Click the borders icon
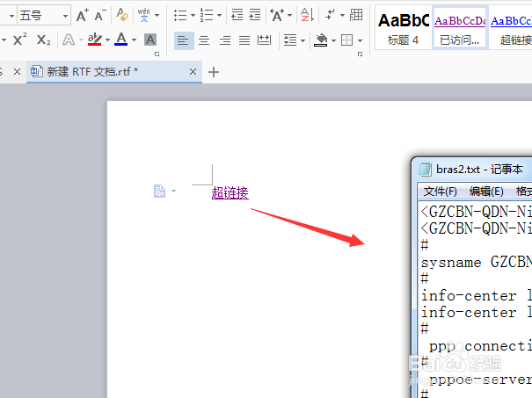 coord(347,40)
